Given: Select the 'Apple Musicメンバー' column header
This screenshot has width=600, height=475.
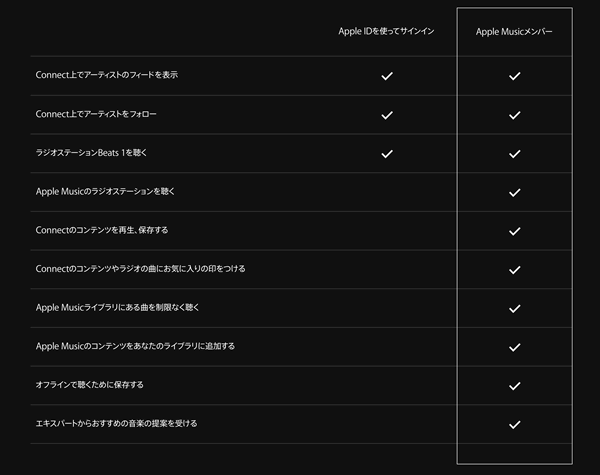Looking at the screenshot, I should click(x=514, y=32).
